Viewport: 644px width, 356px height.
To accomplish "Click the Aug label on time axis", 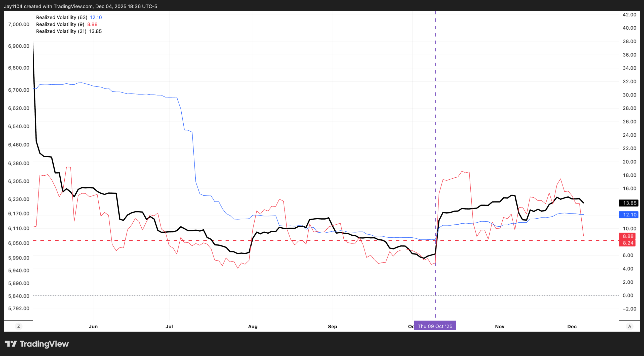I will click(253, 326).
